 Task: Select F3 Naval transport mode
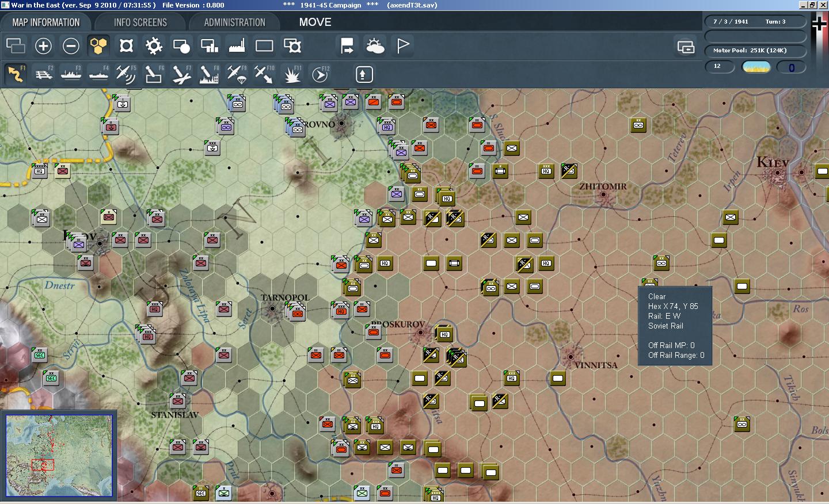coord(71,74)
